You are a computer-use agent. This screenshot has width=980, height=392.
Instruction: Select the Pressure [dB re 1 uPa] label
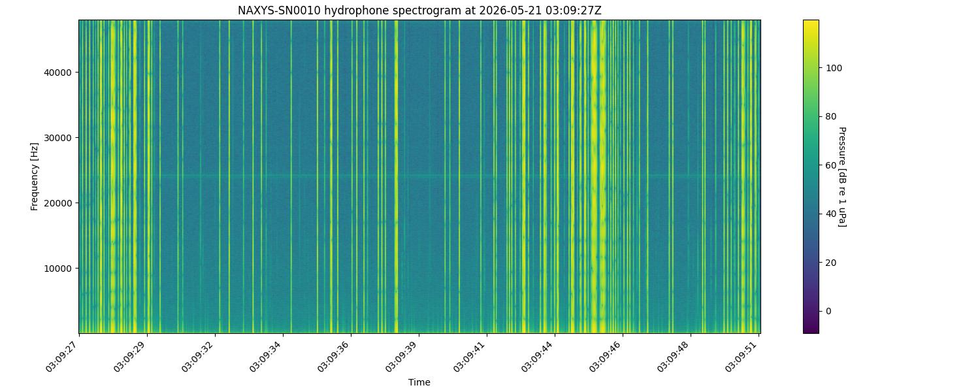[842, 176]
